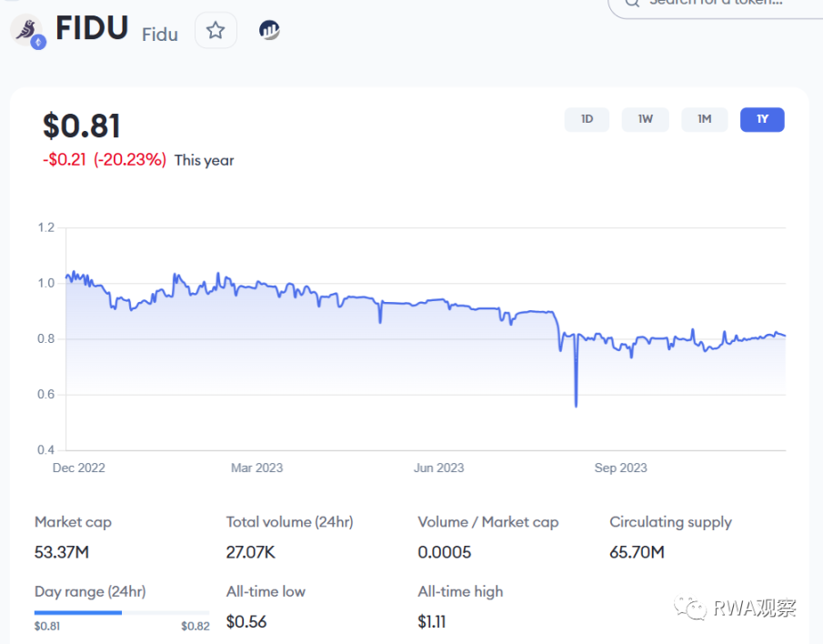Screen dimensions: 823x644
Task: Click the Sep 2023 axis label
Action: coord(620,468)
